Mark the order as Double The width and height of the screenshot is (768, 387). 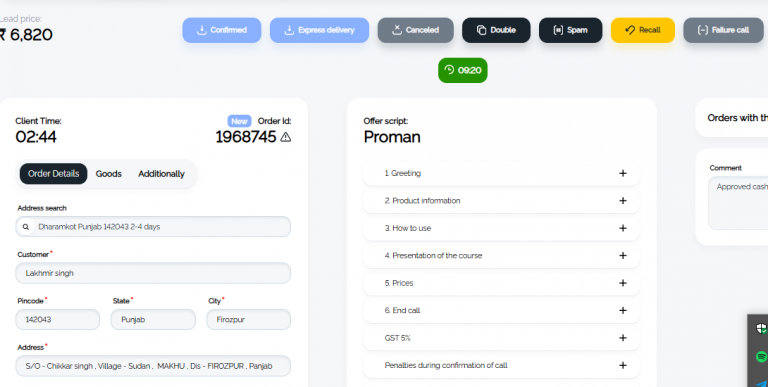(x=496, y=30)
